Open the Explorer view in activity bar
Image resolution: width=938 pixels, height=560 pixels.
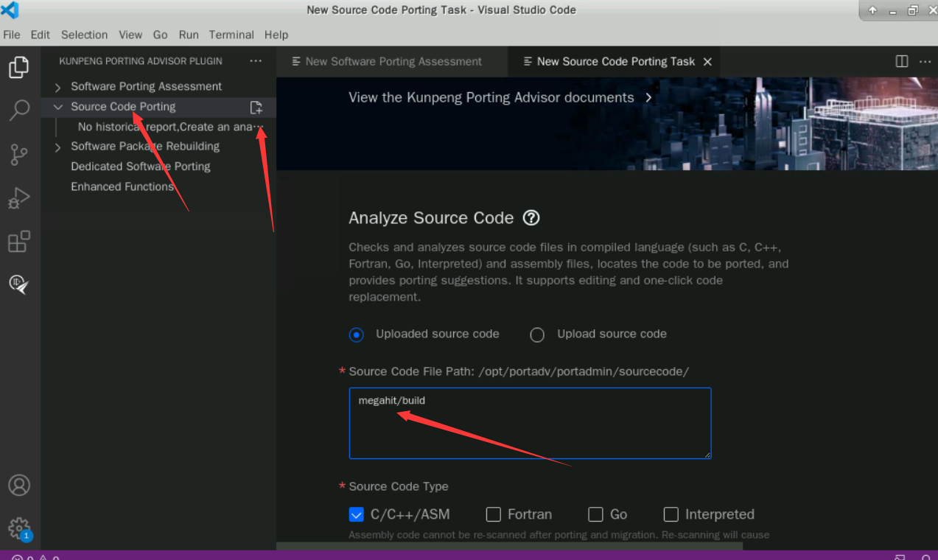pos(19,68)
